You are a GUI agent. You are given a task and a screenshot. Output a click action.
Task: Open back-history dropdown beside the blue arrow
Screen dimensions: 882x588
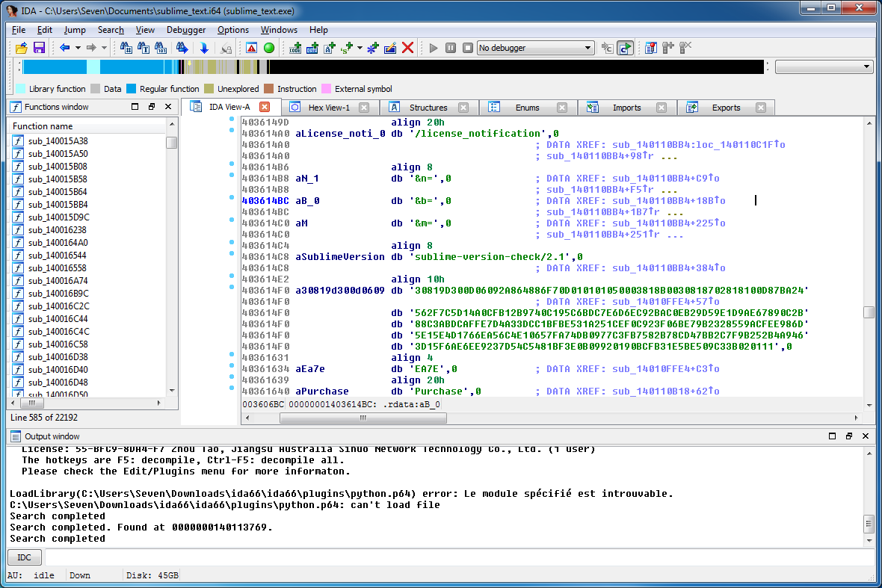pos(78,48)
